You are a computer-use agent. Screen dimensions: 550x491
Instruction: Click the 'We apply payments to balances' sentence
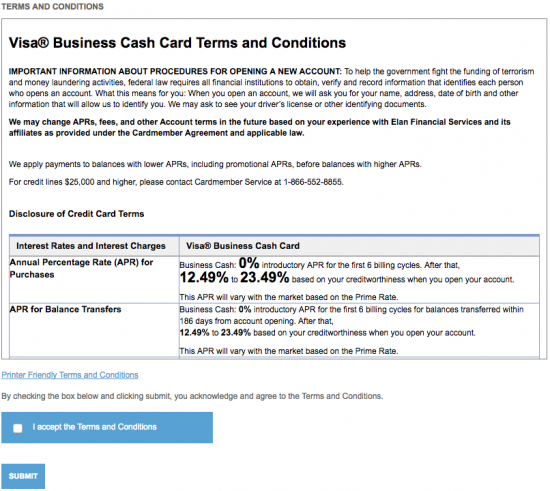[215, 164]
